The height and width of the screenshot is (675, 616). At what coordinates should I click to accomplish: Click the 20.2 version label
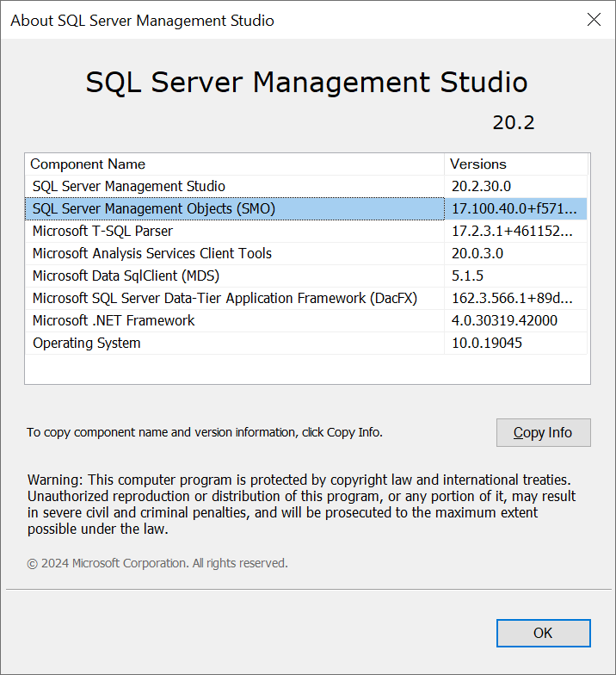coord(514,122)
